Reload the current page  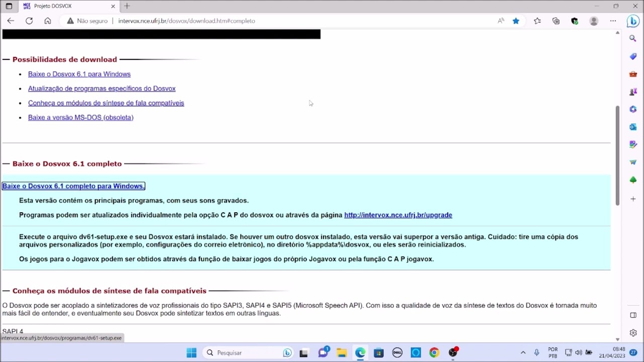click(29, 21)
